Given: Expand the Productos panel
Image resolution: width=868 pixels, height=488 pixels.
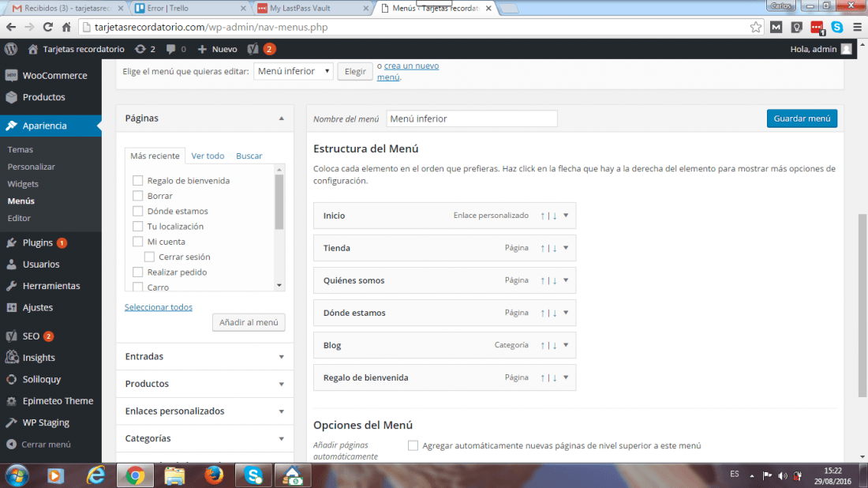Looking at the screenshot, I should tap(281, 385).
